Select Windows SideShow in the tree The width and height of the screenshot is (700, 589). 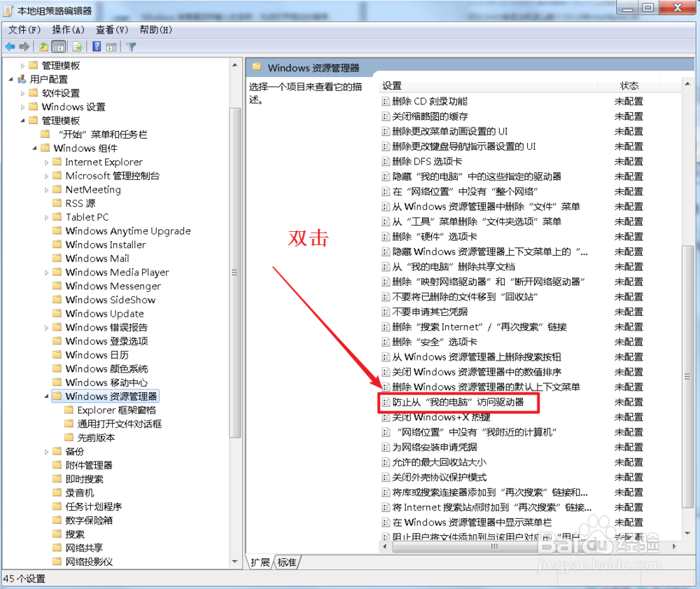[x=111, y=300]
